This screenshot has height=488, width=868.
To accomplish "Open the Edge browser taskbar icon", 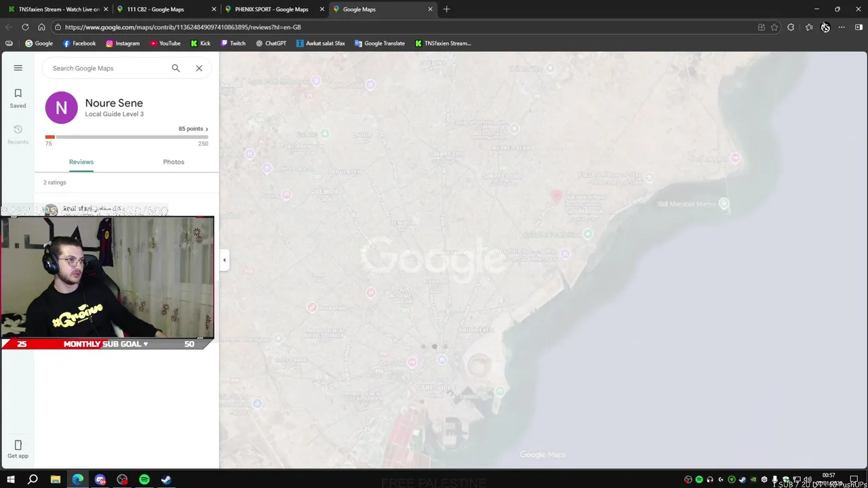I will pos(78,480).
